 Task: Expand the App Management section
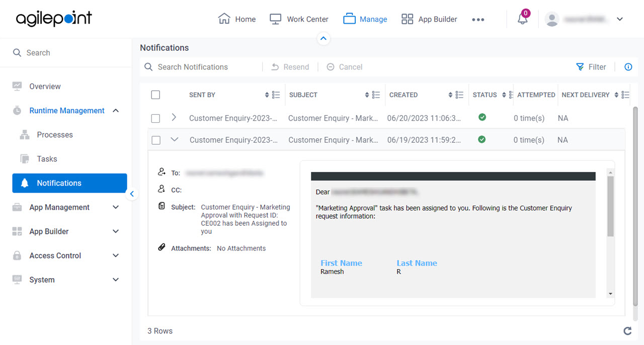tap(116, 207)
